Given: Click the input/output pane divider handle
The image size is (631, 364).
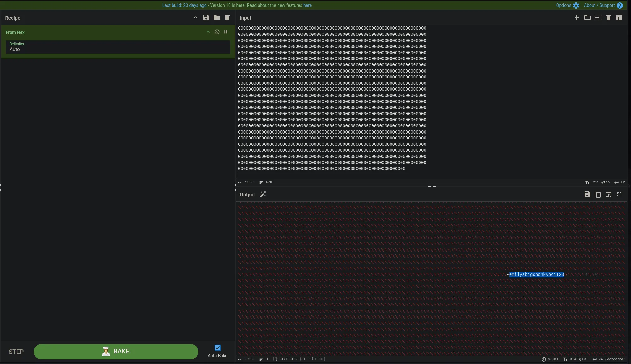Looking at the screenshot, I should click(431, 186).
